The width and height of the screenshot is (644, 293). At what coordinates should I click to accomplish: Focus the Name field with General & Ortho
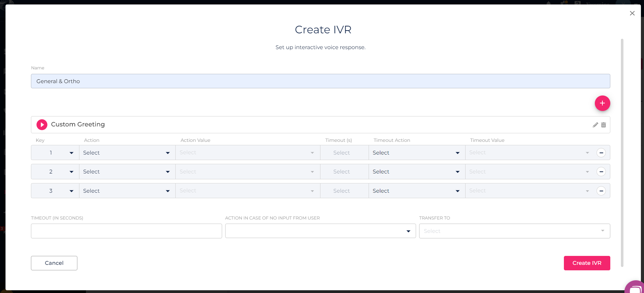(x=320, y=81)
